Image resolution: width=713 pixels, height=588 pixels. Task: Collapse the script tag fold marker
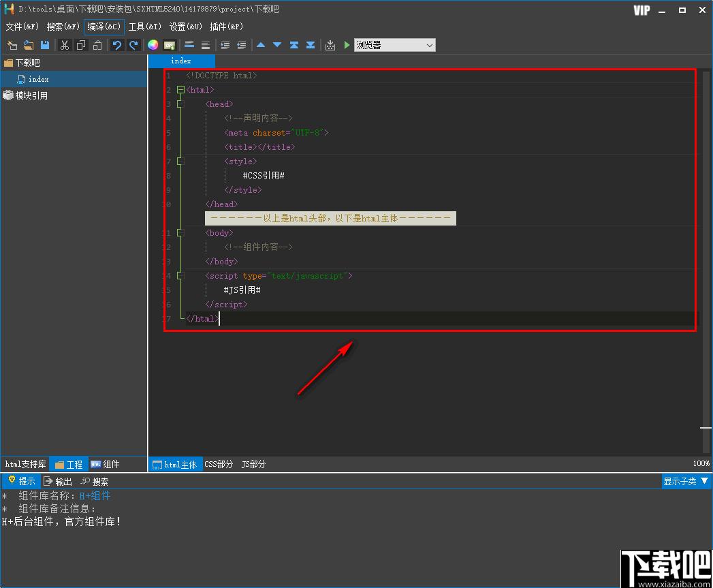[x=180, y=276]
